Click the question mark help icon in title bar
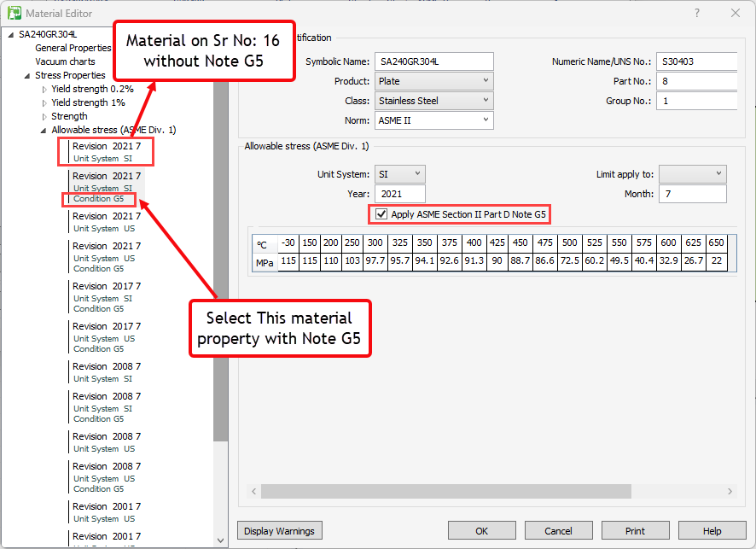This screenshot has width=756, height=549. pos(696,13)
